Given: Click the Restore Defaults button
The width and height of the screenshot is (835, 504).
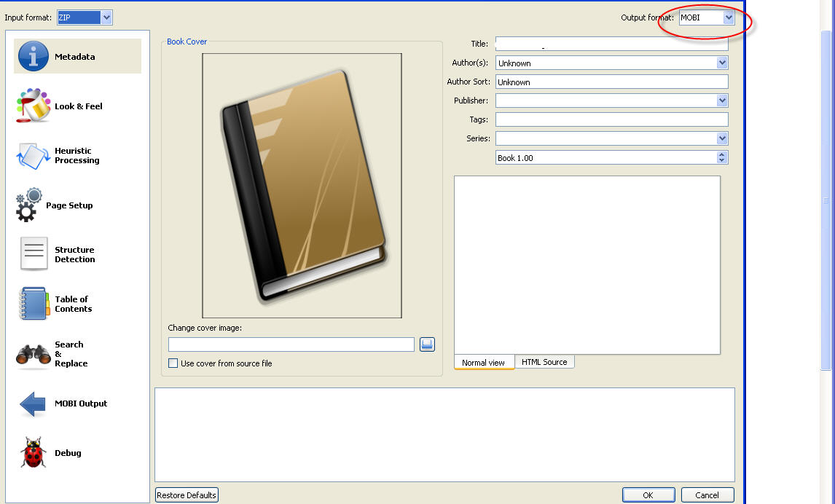Looking at the screenshot, I should [x=187, y=495].
